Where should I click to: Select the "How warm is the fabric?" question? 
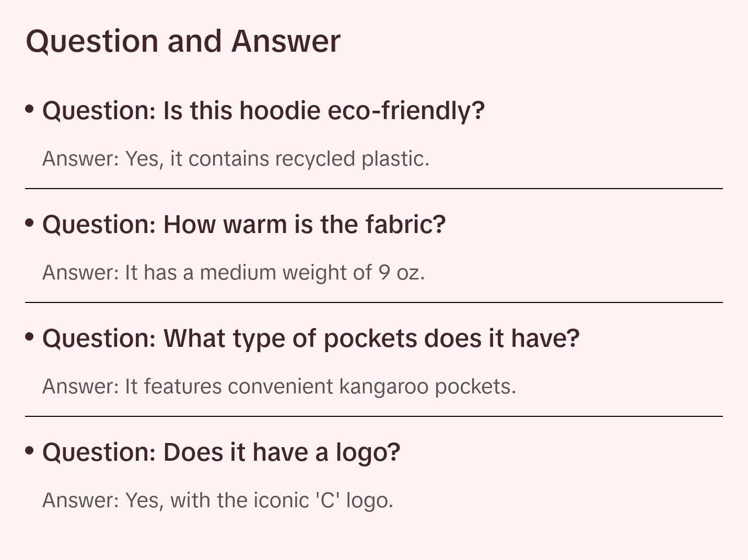coord(244,225)
